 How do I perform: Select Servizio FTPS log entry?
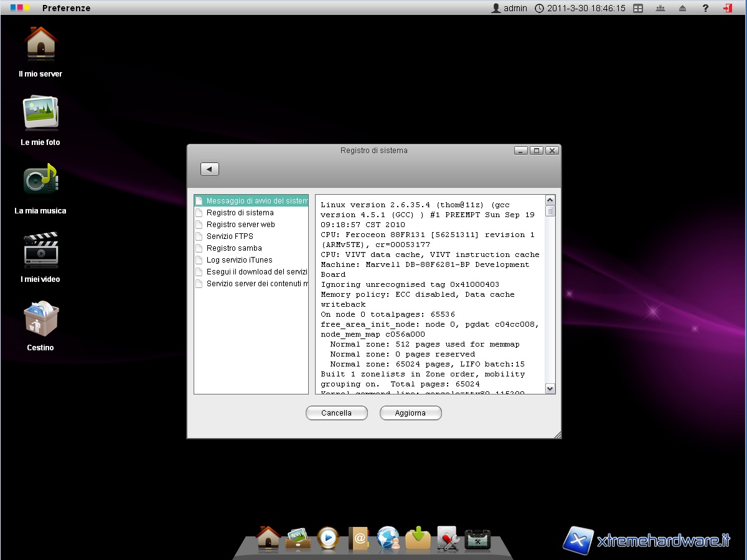click(230, 236)
